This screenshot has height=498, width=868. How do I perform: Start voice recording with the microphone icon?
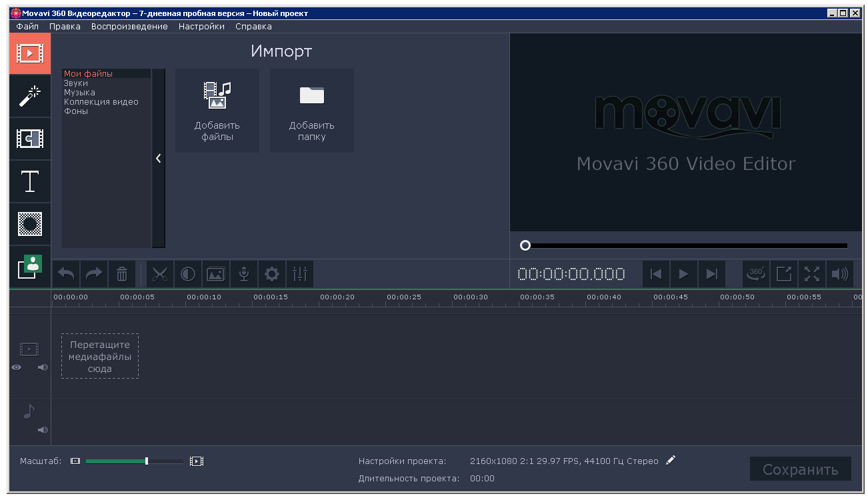(x=243, y=273)
